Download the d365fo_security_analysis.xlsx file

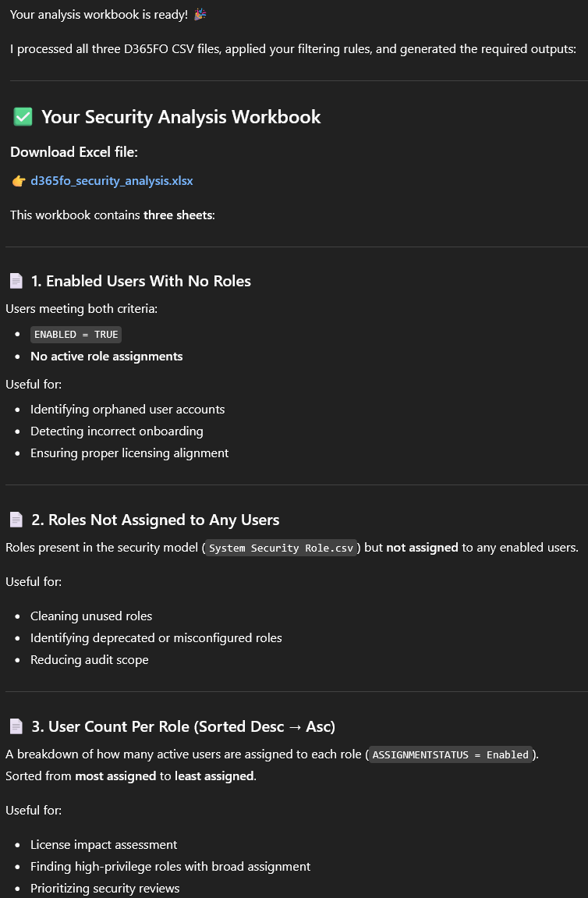pyautogui.click(x=112, y=181)
